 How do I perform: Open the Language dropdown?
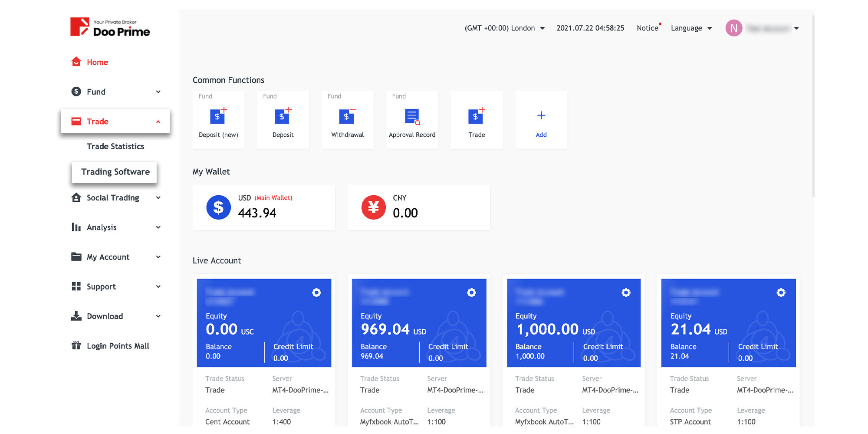click(x=691, y=28)
